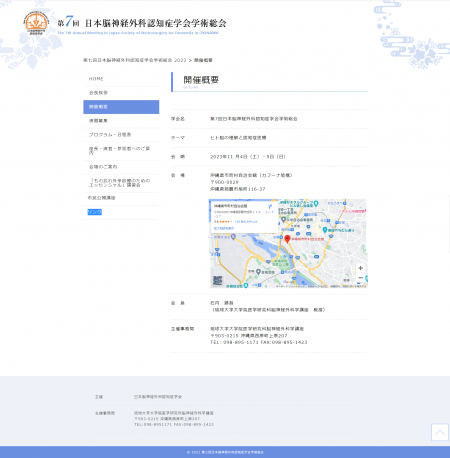Click the directions (ルート) icon in map card
The width and height of the screenshot is (450, 458).
point(269,209)
